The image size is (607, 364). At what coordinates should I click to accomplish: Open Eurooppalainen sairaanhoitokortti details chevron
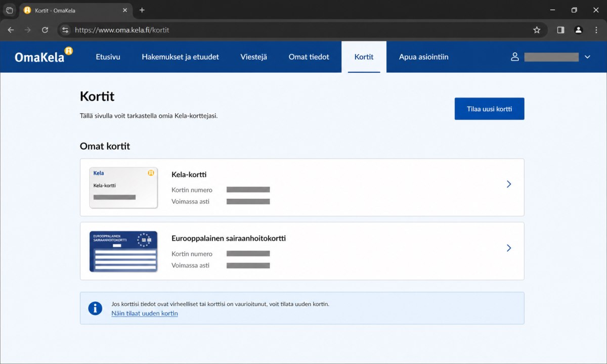509,248
